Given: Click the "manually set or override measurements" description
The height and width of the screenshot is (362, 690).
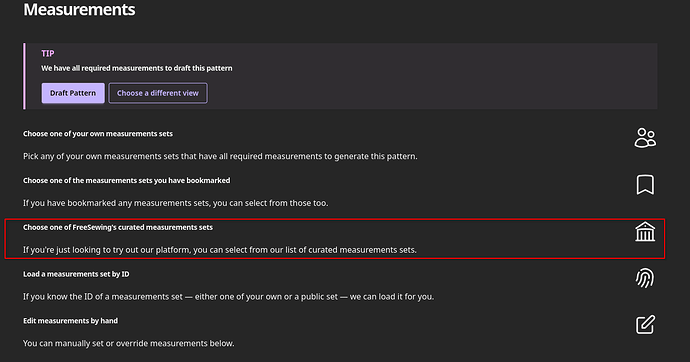Looking at the screenshot, I should pos(128,343).
